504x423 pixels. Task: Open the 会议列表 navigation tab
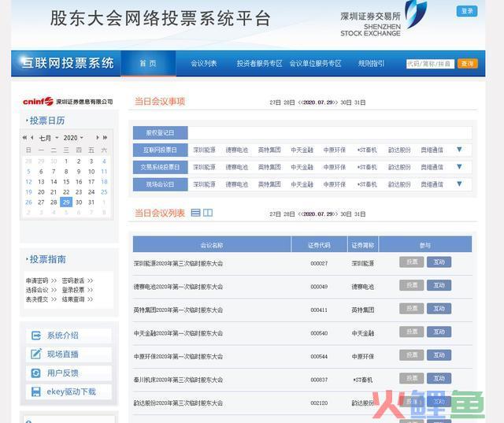204,63
